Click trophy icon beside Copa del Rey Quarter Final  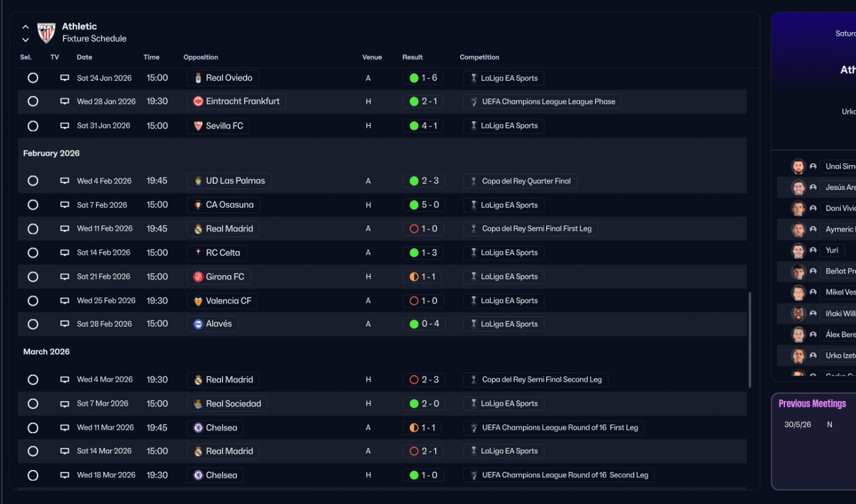473,181
